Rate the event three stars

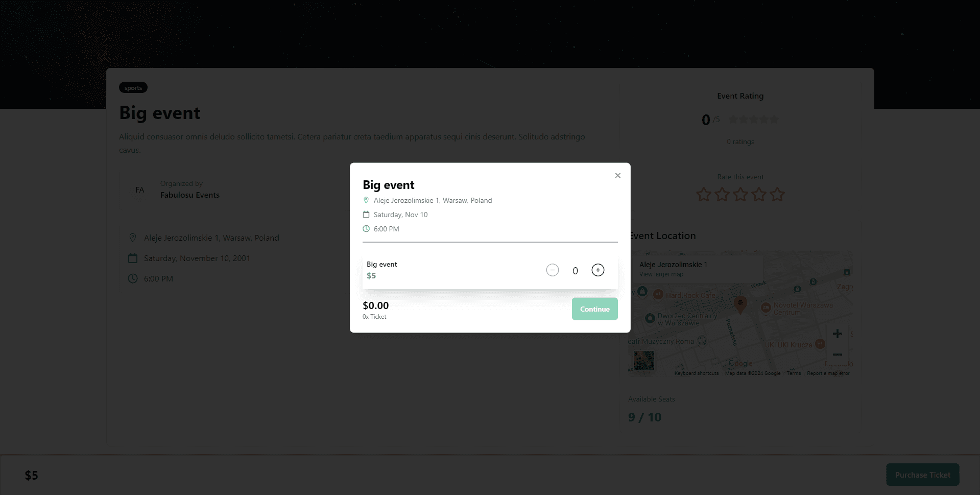coord(740,194)
